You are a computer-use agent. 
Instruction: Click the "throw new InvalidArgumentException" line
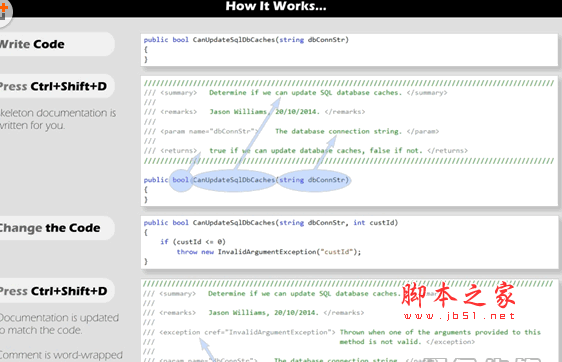[x=268, y=252]
